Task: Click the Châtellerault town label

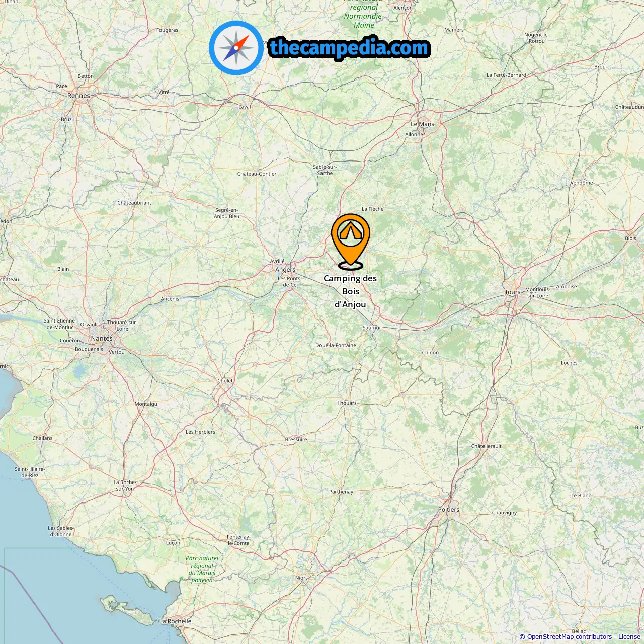Action: pyautogui.click(x=487, y=446)
